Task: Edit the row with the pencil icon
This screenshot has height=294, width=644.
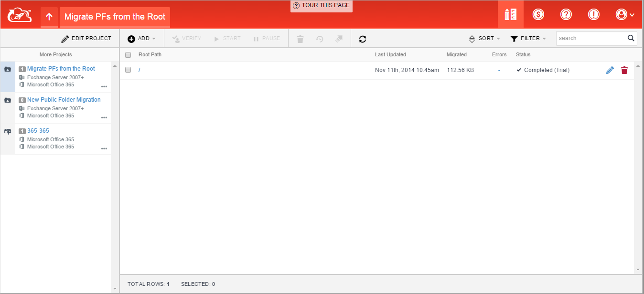Action: tap(610, 70)
